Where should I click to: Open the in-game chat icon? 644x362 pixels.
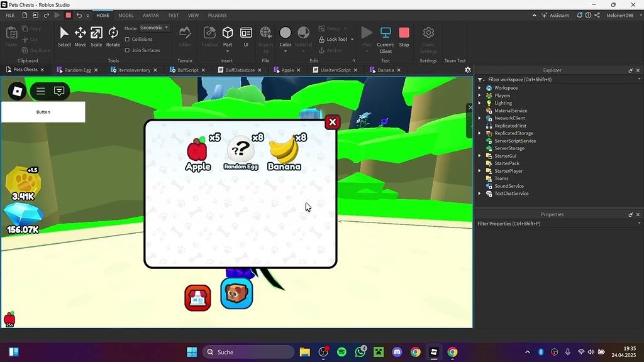(x=59, y=91)
